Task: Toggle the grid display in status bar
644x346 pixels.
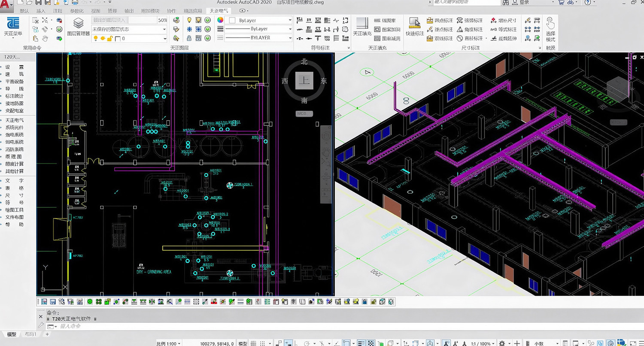Action: click(x=254, y=343)
